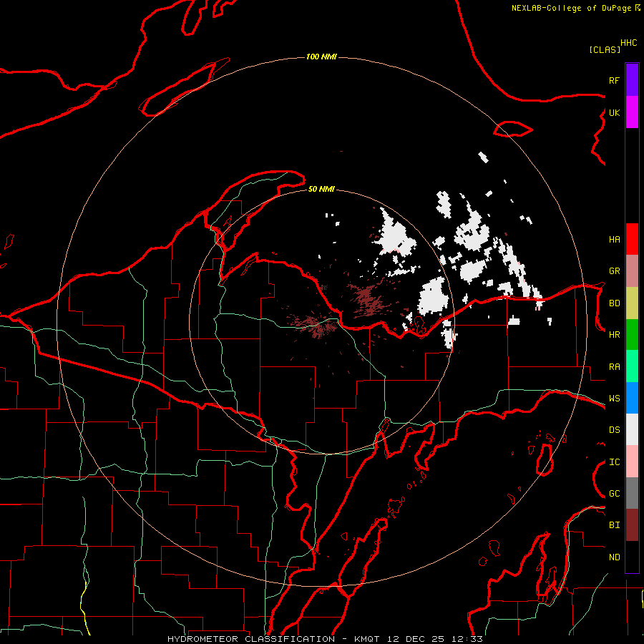Click the 'IC' legend label
The width and height of the screenshot is (644, 644).
click(x=614, y=462)
